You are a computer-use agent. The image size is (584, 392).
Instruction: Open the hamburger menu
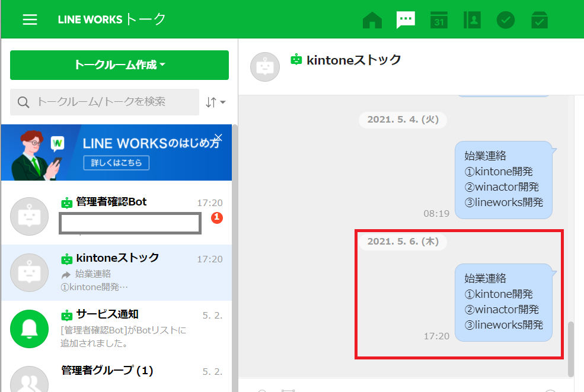30,20
